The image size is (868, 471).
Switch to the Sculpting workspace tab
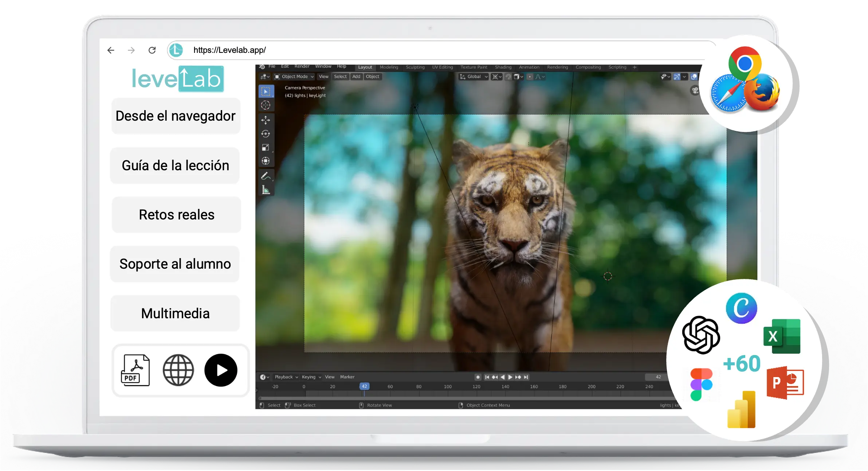click(415, 67)
